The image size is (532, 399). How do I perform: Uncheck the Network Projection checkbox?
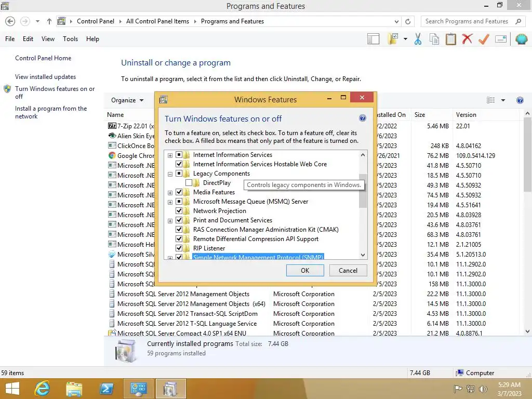tap(179, 211)
